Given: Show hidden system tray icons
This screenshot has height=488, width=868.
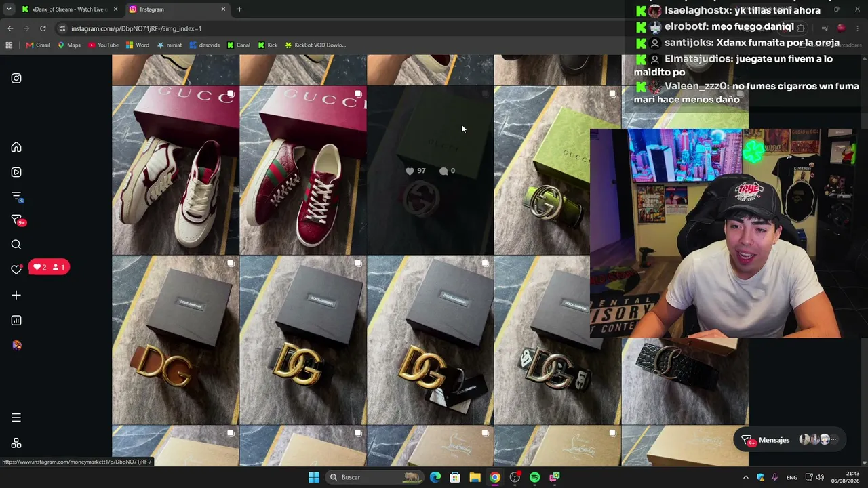Looking at the screenshot, I should pos(745,477).
